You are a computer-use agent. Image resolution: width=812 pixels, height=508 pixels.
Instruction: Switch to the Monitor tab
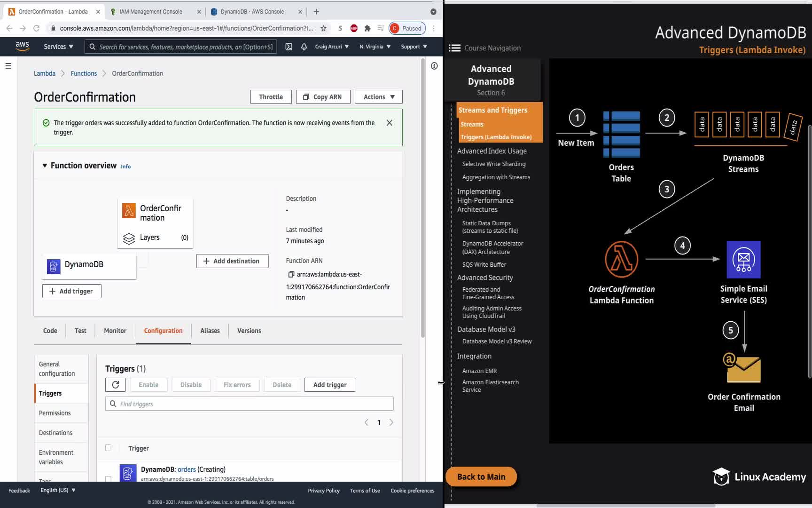point(115,331)
